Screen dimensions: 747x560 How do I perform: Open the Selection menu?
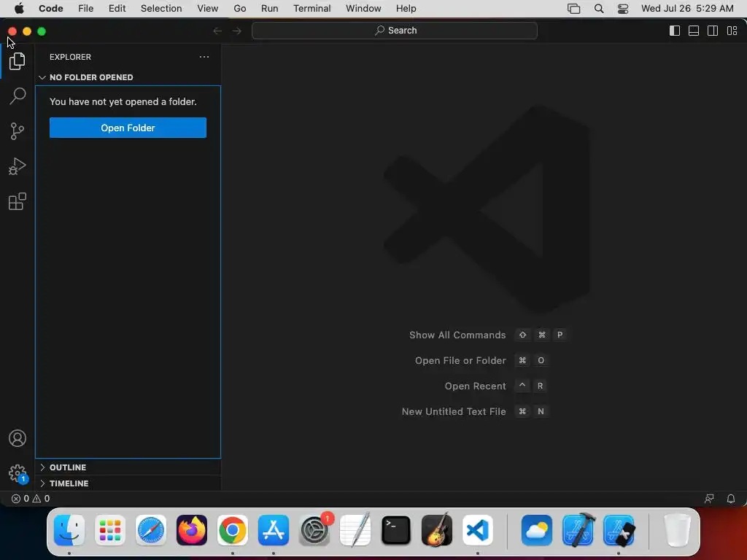[x=161, y=9]
